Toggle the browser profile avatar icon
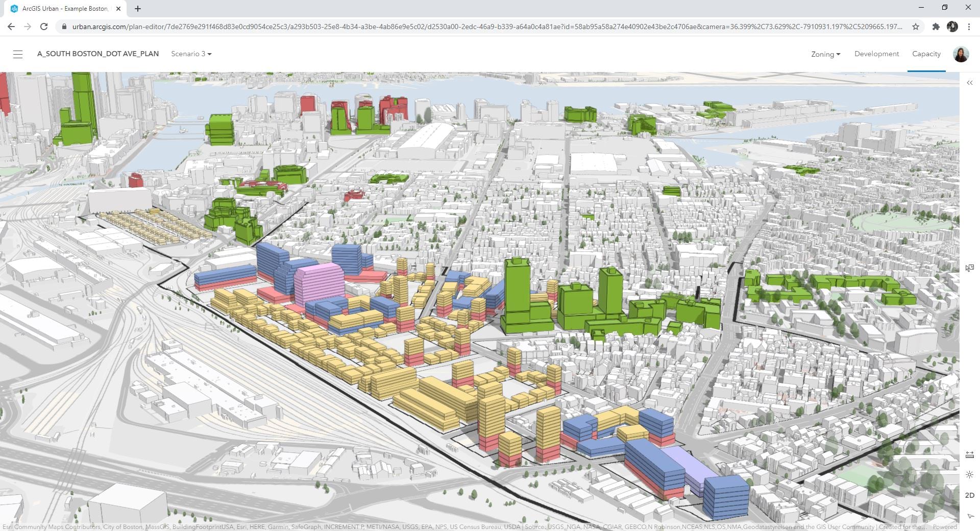Screen dimensions: 980x531 (953, 27)
